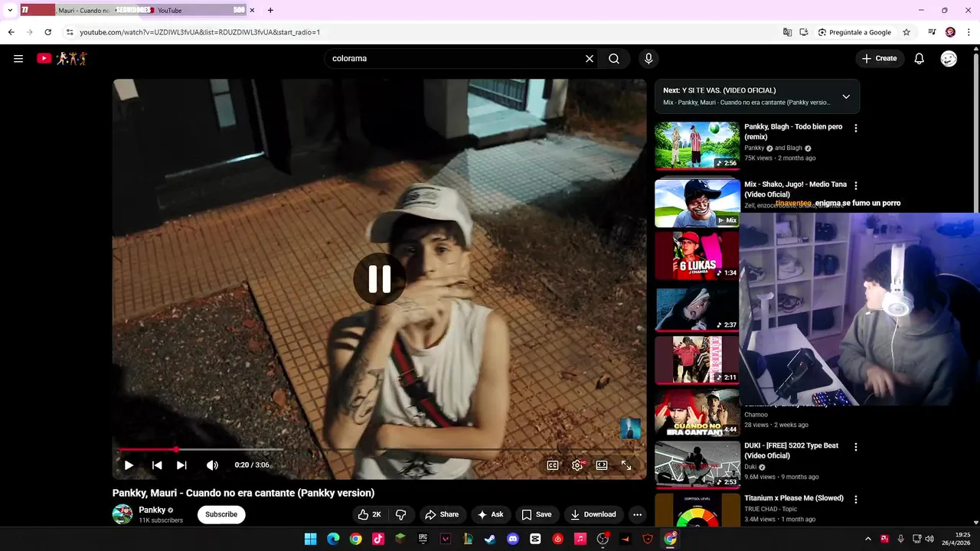The image size is (980, 551).
Task: Click the install app icon in address bar
Action: tap(804, 32)
